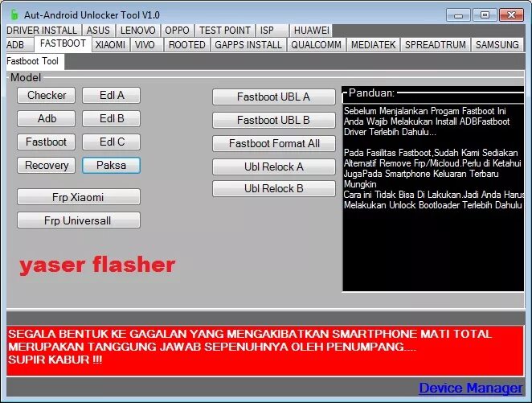This screenshot has height=403, width=532.
Task: Click the Ubl Relock A button
Action: [x=274, y=167]
